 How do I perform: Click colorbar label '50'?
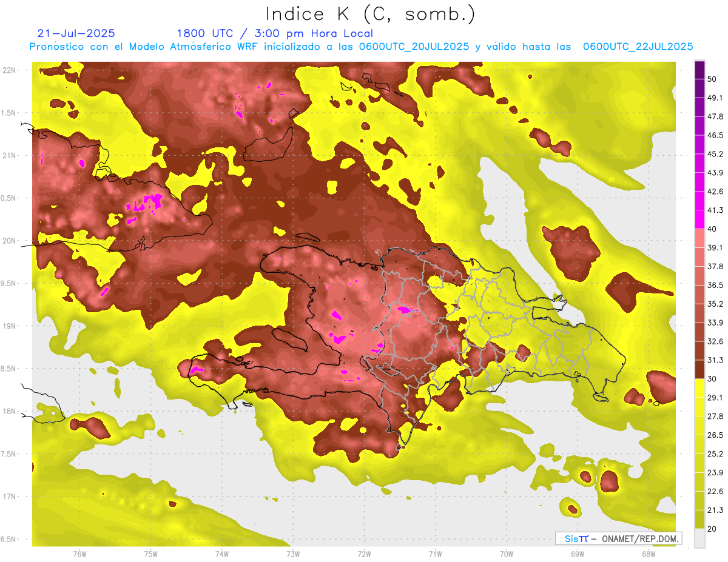(712, 79)
